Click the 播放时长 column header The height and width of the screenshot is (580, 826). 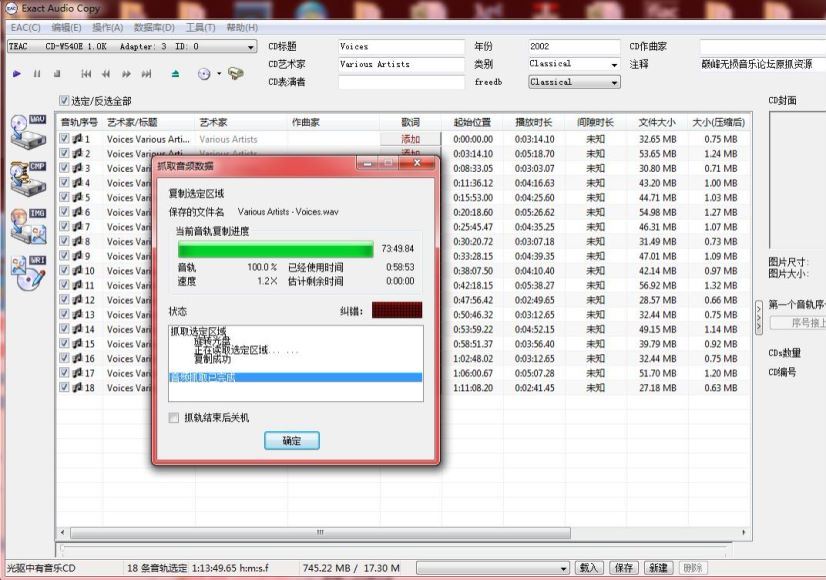(533, 122)
